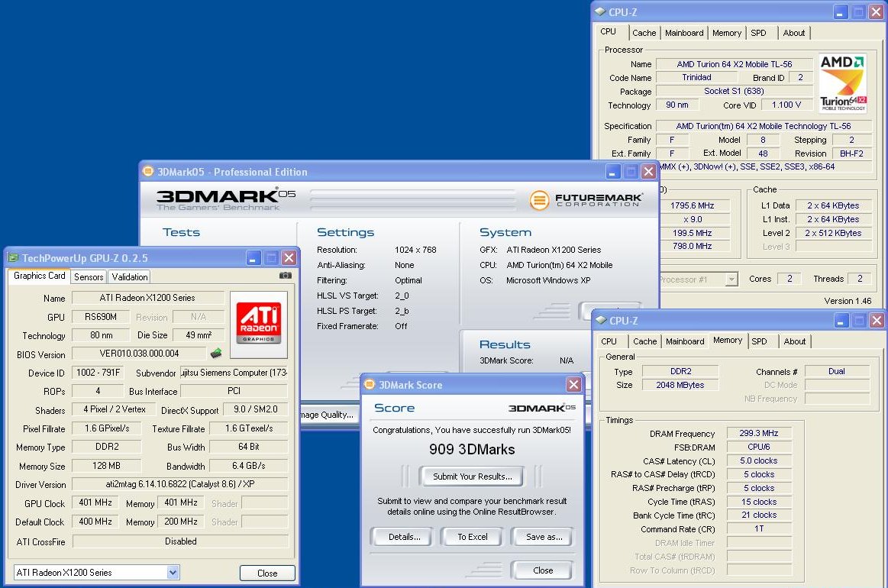Switch to the Sensors tab in GPU-Z

click(x=89, y=277)
